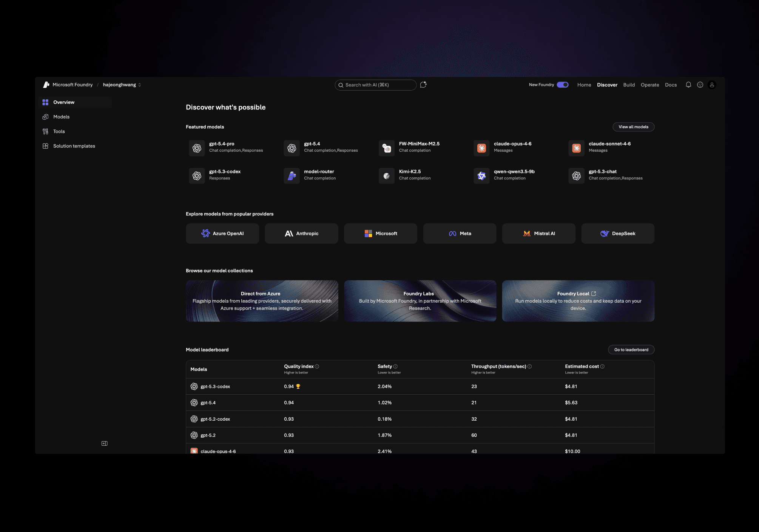Screen dimensions: 759x532
Task: Toggle the New Foundry switch
Action: coord(562,85)
